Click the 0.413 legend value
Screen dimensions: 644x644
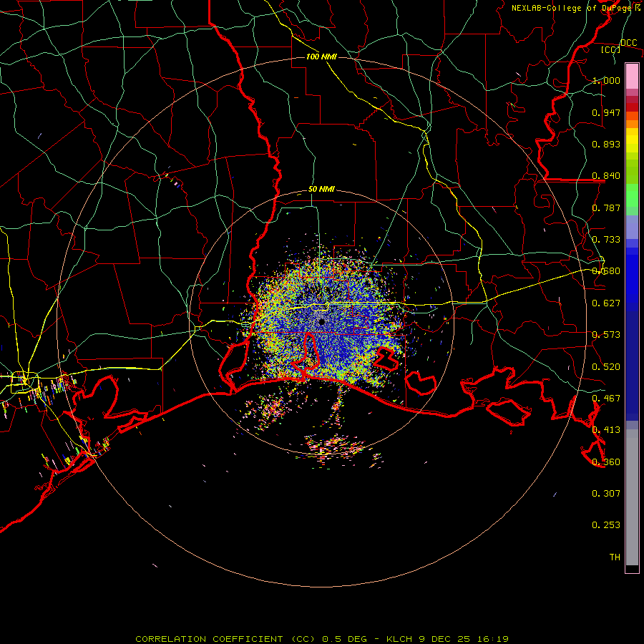606,430
